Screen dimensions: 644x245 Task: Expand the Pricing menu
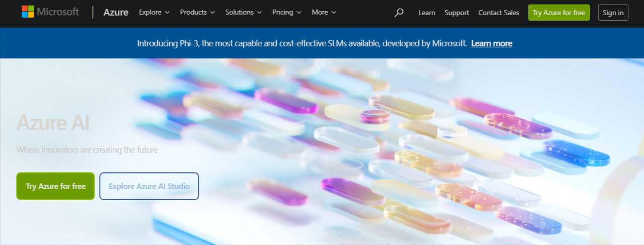[x=287, y=12]
